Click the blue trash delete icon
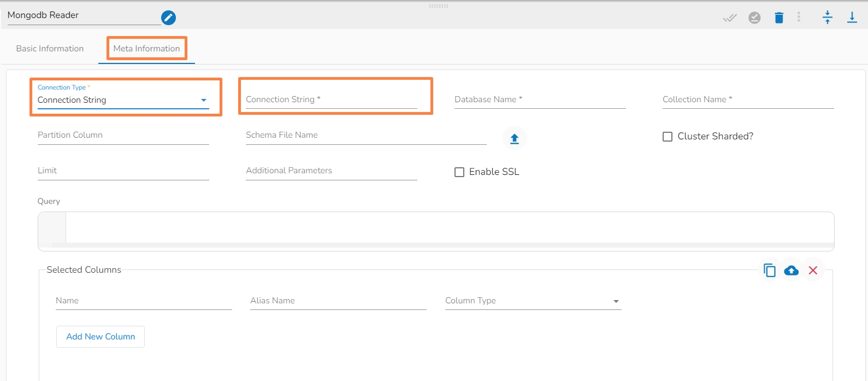This screenshot has width=868, height=381. coord(779,18)
